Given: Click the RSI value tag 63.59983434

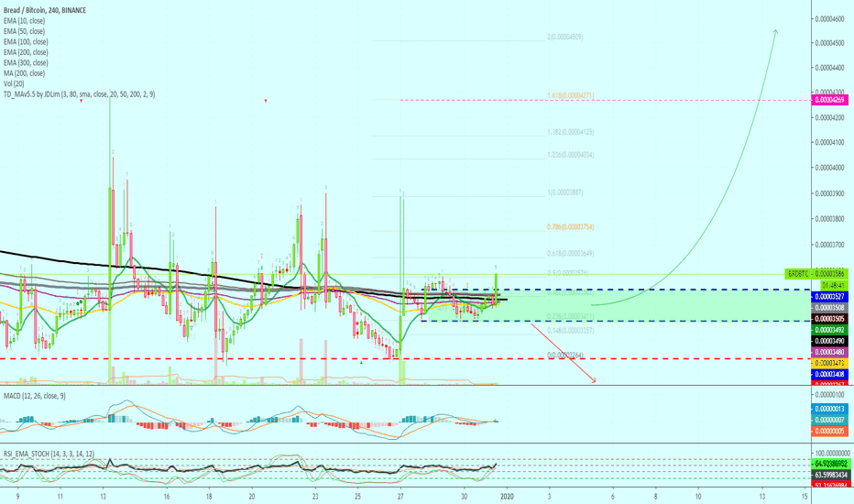Looking at the screenshot, I should pos(829,475).
